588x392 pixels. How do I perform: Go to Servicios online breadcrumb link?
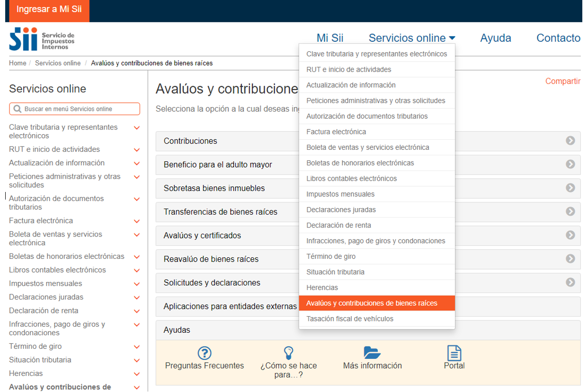[58, 63]
